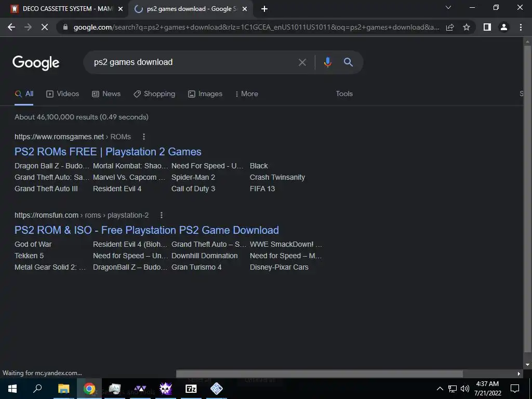
Task: Open the Downhill Domination sitelink
Action: pyautogui.click(x=205, y=256)
